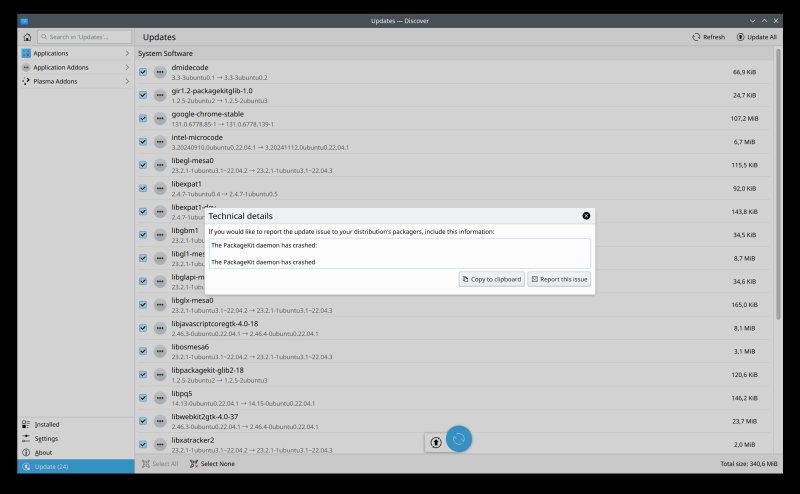Click the libwebkit2gtk-4.0-37 package icon
The width and height of the screenshot is (800, 494).
point(160,421)
